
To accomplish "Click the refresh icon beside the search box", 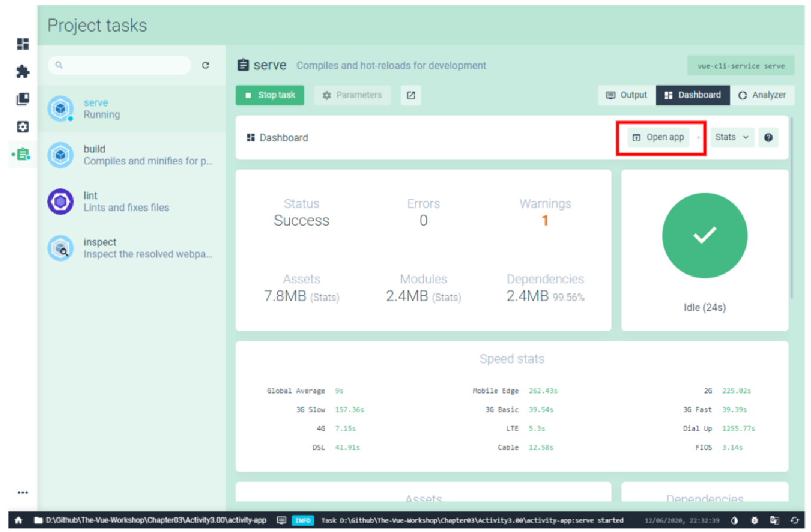I will (206, 66).
